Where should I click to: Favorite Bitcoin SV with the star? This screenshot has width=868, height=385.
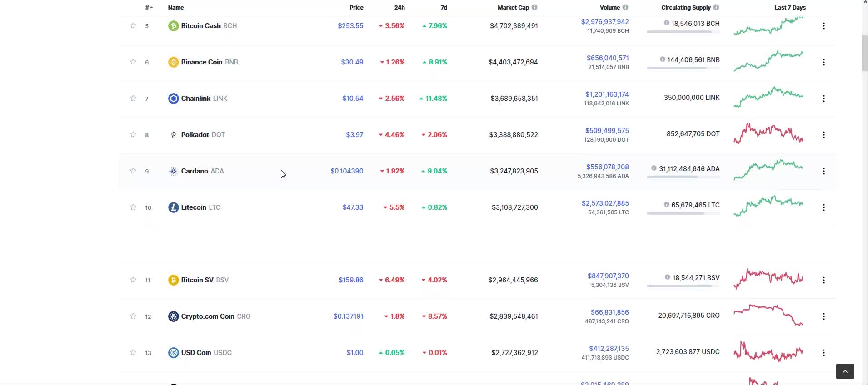coord(133,280)
